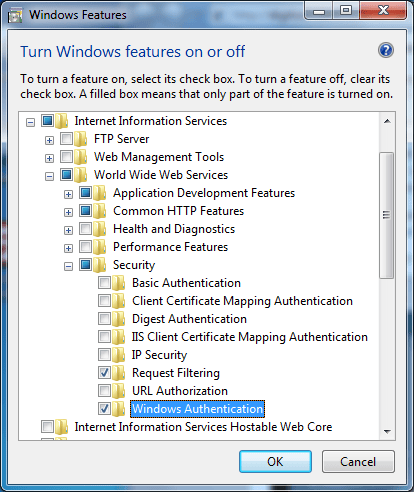Image resolution: width=414 pixels, height=492 pixels.
Task: Click the Performance Features folder icon
Action: [100, 247]
